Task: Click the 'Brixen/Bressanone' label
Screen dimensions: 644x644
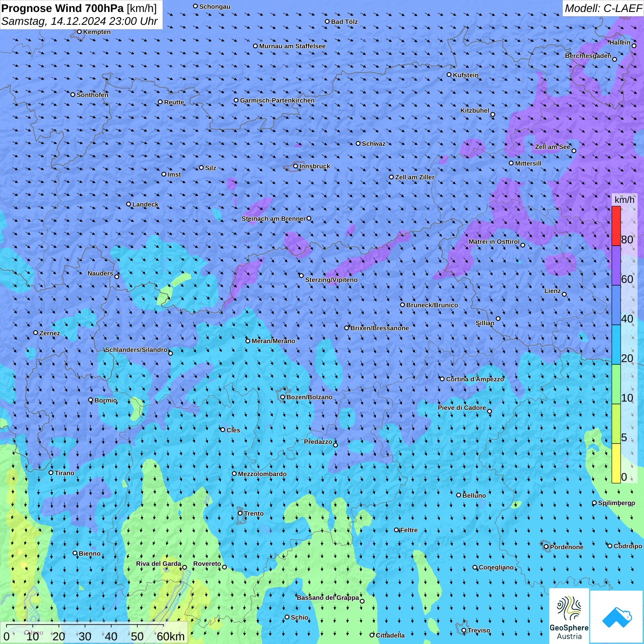Action: 379,328
